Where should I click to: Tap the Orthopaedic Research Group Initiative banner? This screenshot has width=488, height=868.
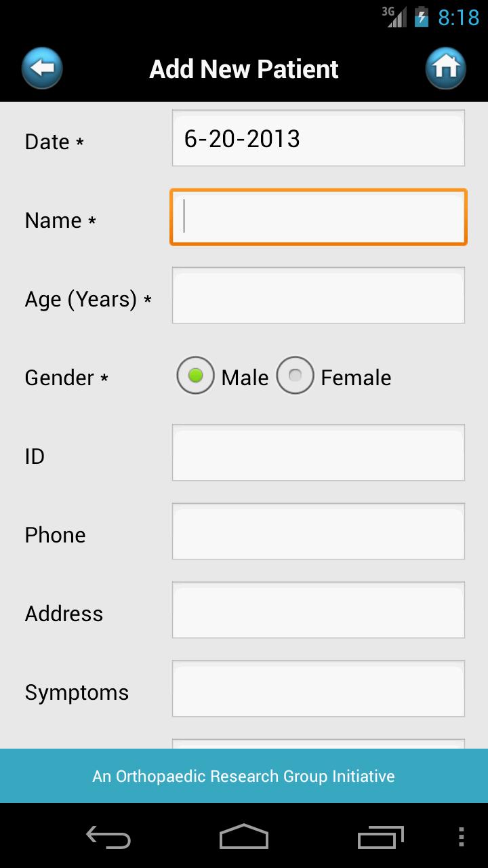point(244,776)
